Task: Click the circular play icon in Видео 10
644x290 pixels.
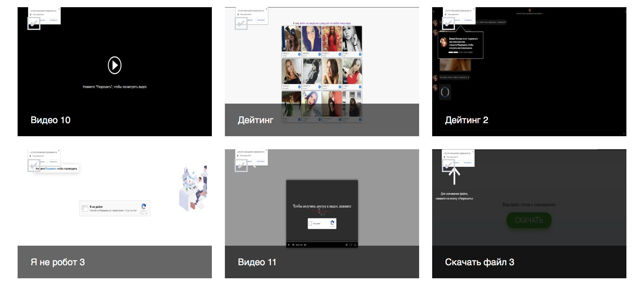Action: point(115,65)
